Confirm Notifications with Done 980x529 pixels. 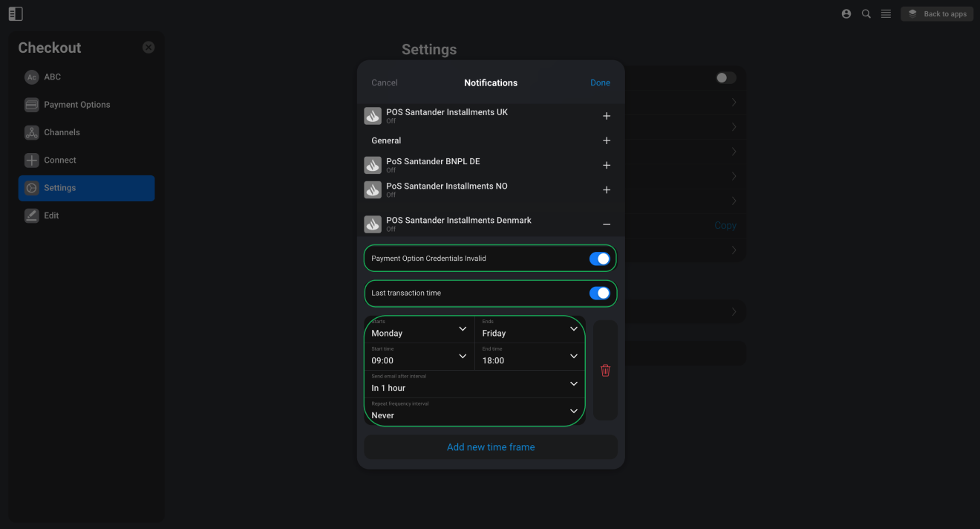point(600,83)
